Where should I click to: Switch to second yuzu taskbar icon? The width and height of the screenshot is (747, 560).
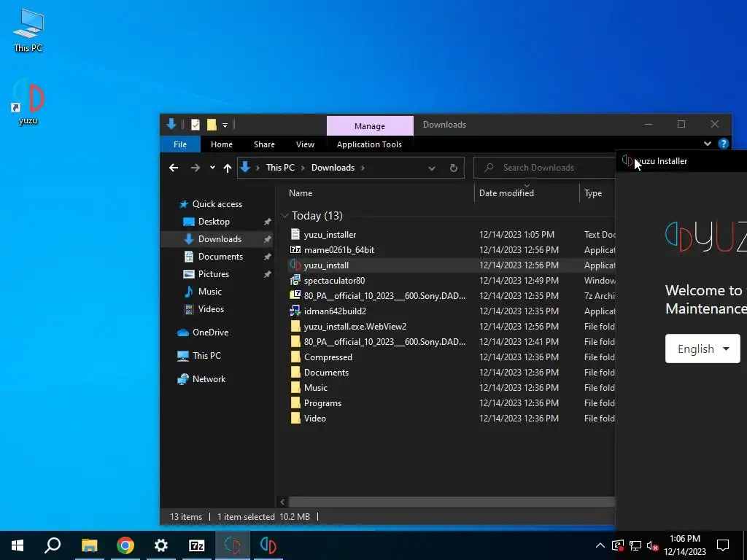pyautogui.click(x=268, y=545)
